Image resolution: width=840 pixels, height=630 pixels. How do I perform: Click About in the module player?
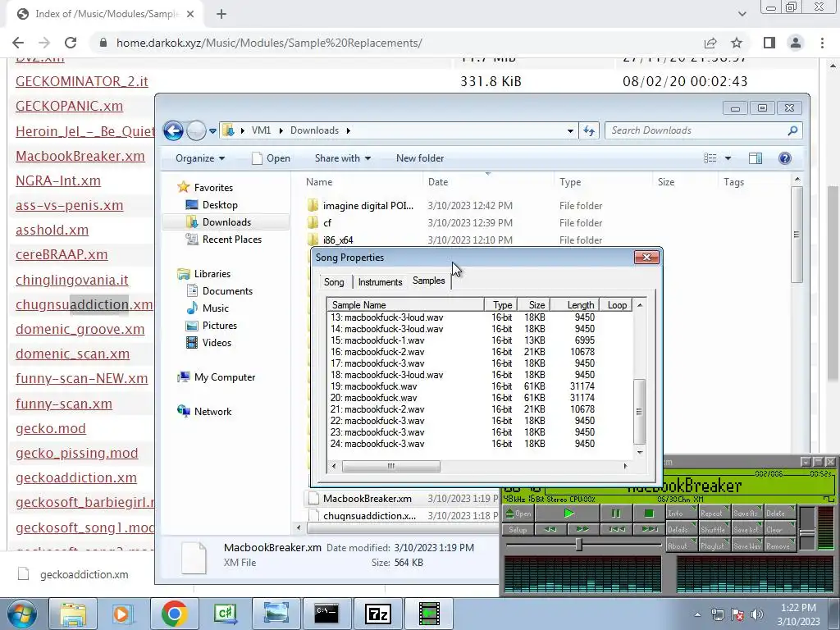[x=680, y=546]
